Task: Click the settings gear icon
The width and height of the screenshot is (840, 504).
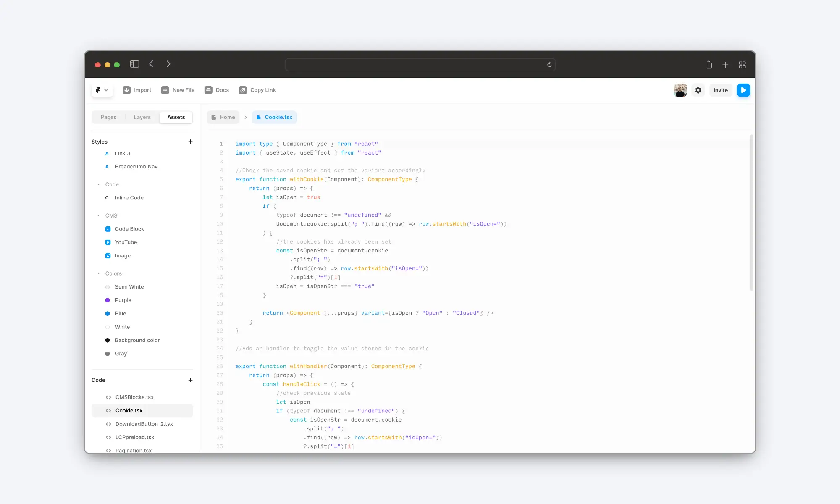Action: pos(698,90)
